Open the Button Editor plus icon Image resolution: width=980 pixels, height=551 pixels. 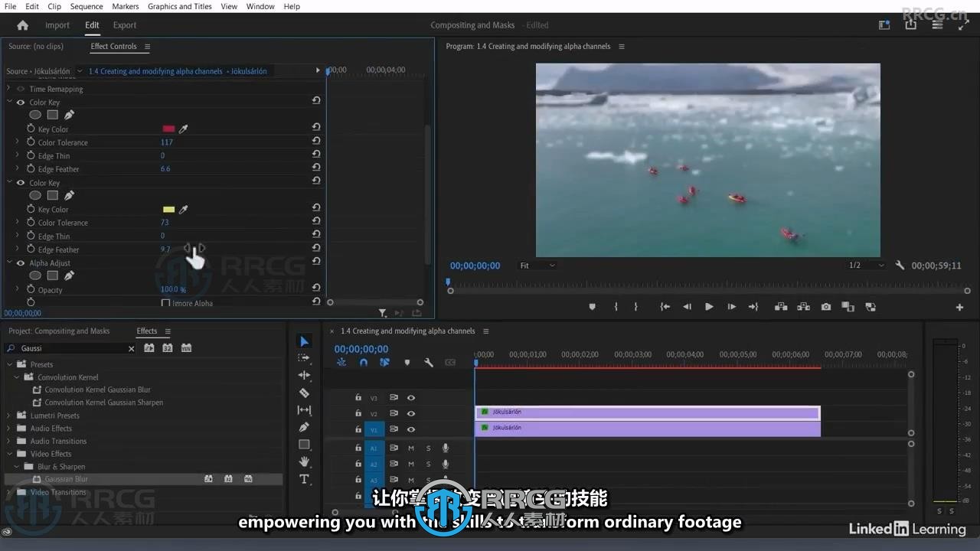959,307
